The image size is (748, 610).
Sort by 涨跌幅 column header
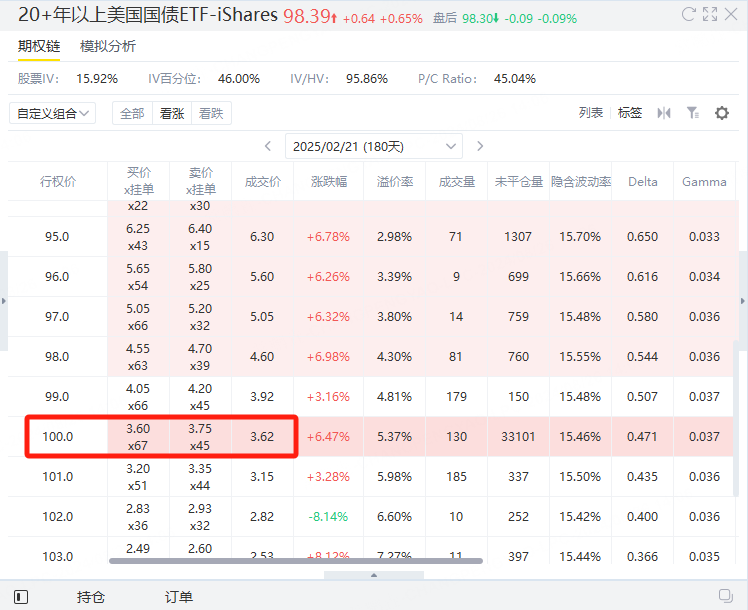coord(329,181)
